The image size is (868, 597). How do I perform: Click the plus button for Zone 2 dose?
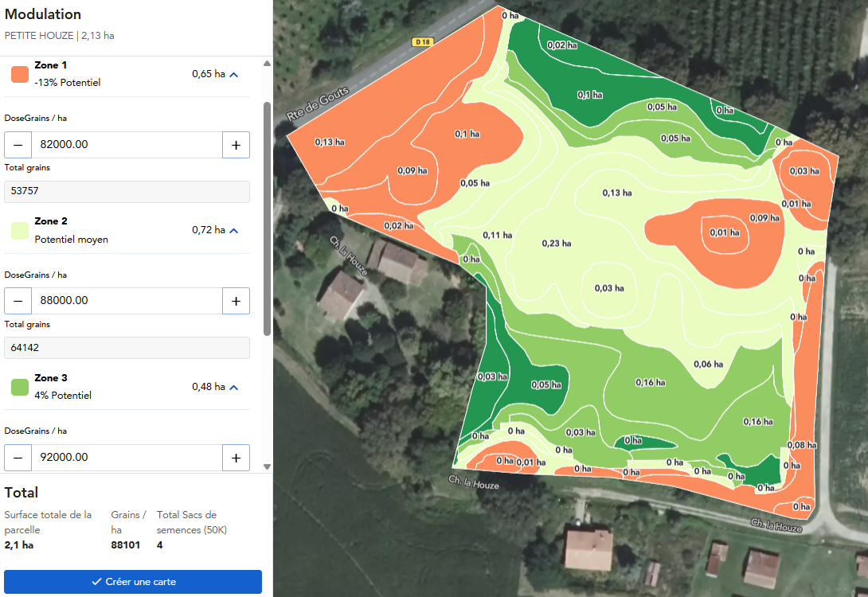click(x=236, y=301)
